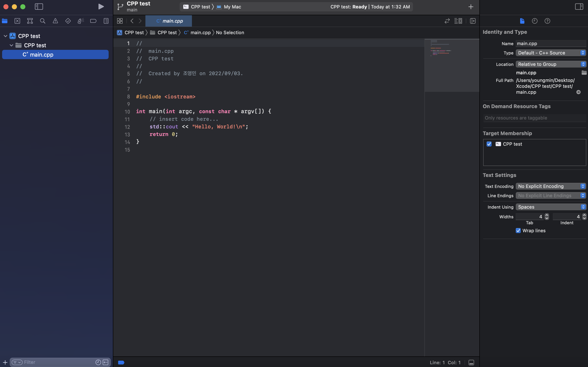This screenshot has height=367, width=588.
Task: Open the Text Encoding dropdown
Action: point(551,186)
